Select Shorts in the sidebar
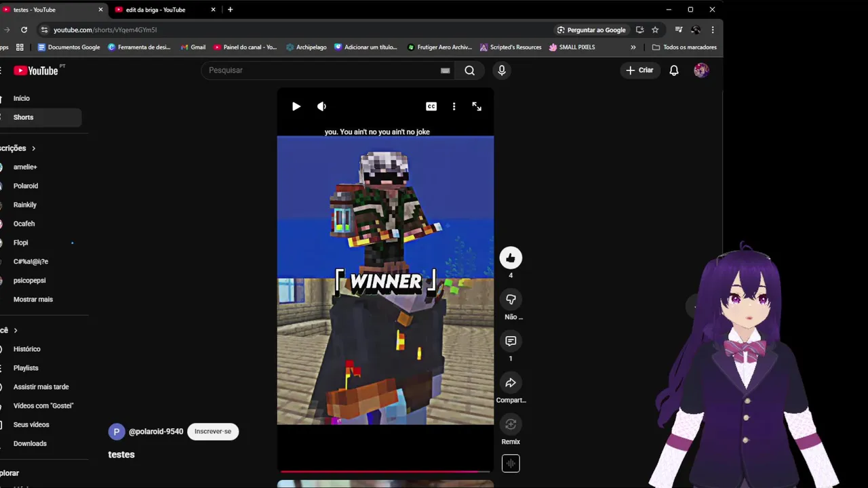 [x=41, y=117]
